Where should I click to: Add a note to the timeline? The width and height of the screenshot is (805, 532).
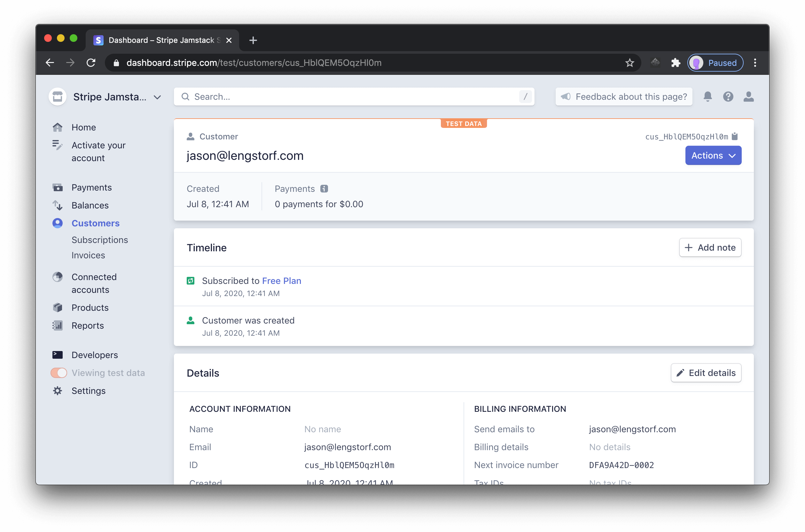pos(710,247)
